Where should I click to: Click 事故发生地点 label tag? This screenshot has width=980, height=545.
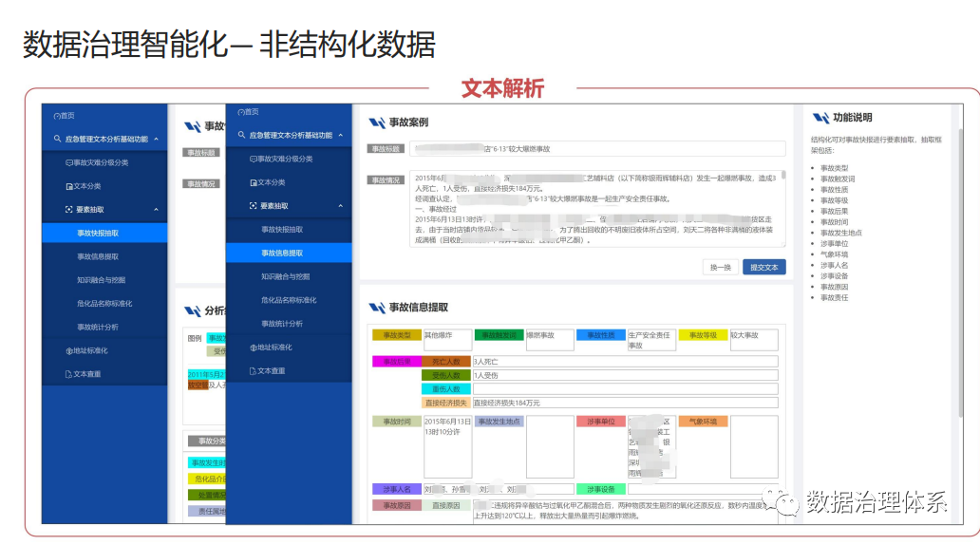click(x=499, y=422)
